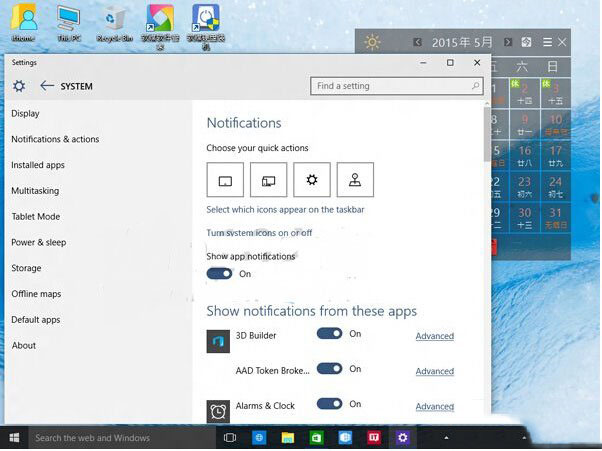Select day 16 in calendar widget
The height and width of the screenshot is (451, 602).
(x=524, y=156)
